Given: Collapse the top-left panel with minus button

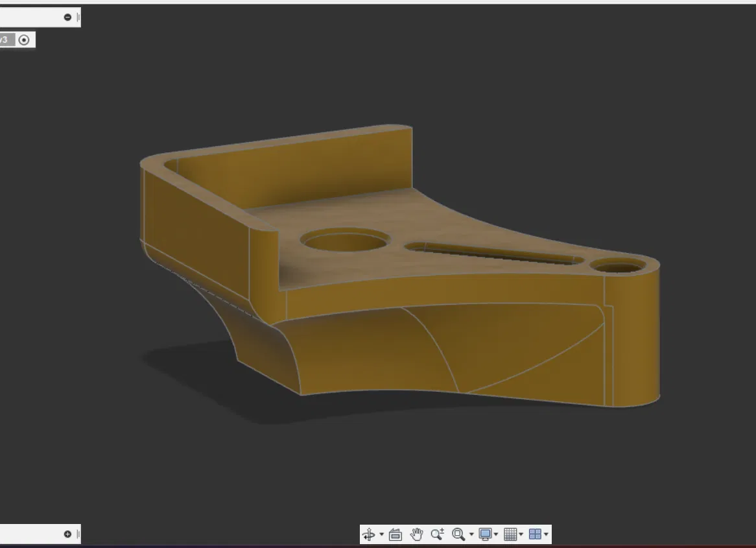Looking at the screenshot, I should [67, 18].
